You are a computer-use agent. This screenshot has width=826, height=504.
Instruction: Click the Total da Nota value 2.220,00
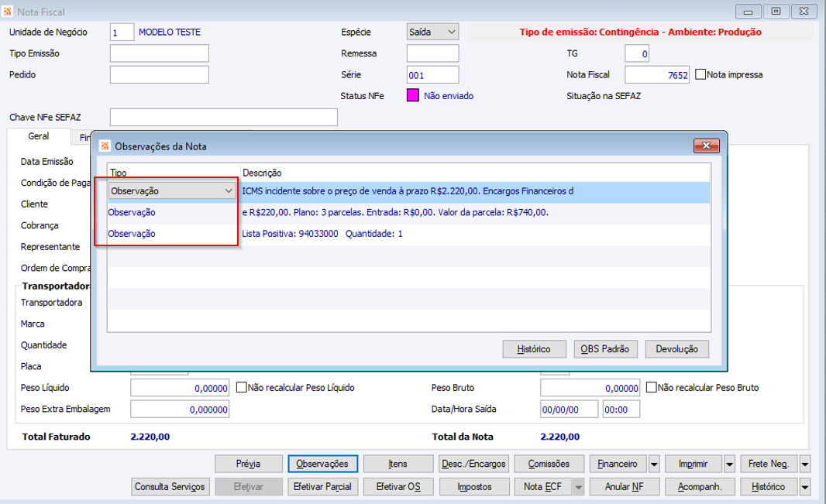pos(560,437)
